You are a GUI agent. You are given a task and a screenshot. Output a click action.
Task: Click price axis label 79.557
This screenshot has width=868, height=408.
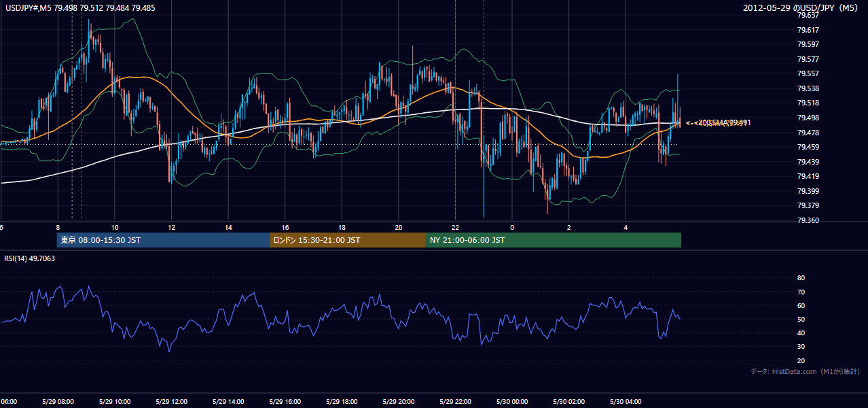pos(809,73)
